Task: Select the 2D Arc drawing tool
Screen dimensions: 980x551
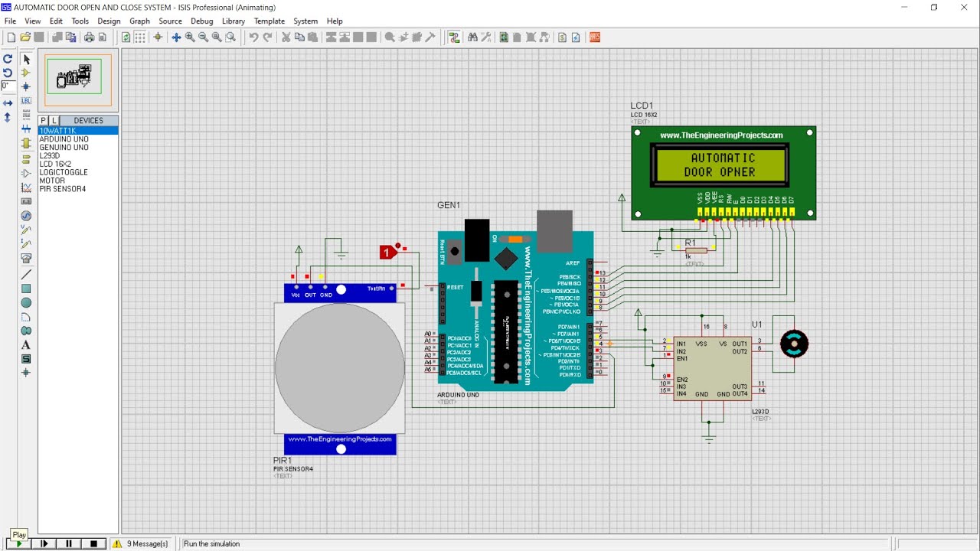Action: [26, 317]
